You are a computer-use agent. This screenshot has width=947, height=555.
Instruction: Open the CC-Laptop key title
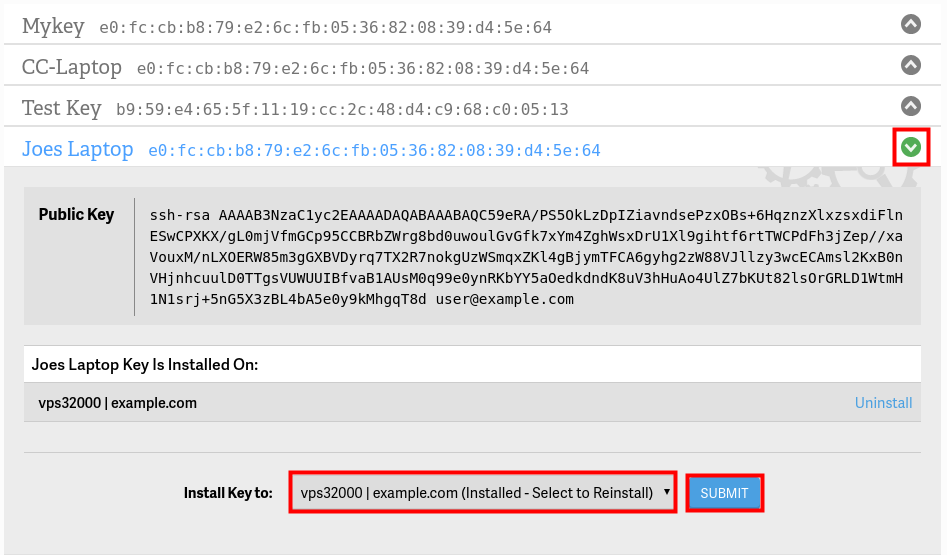[x=72, y=68]
